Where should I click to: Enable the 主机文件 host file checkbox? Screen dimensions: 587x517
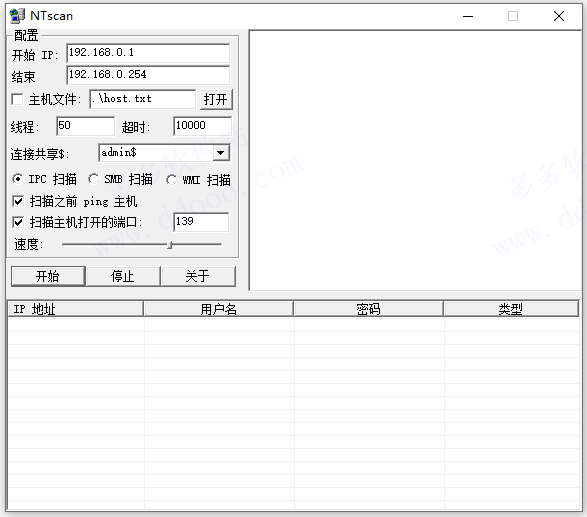point(17,99)
